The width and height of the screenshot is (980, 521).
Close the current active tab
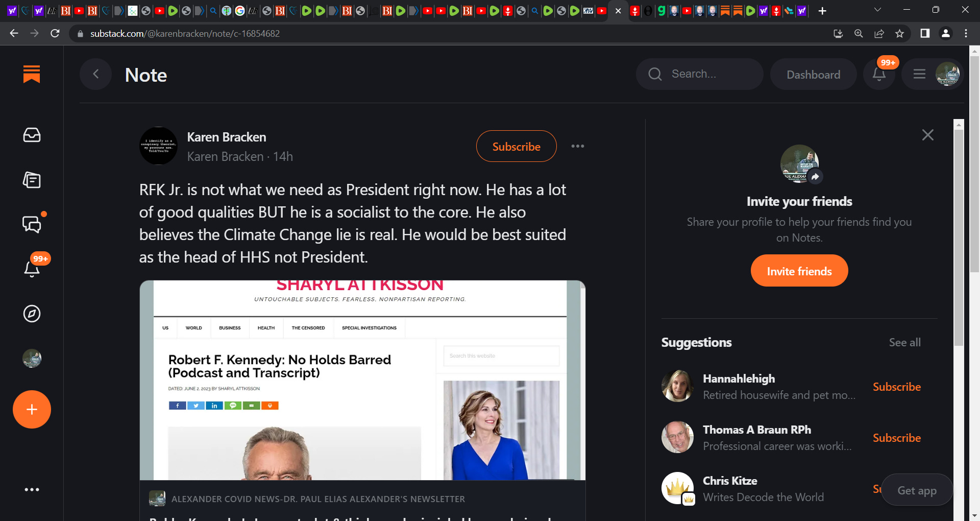618,11
